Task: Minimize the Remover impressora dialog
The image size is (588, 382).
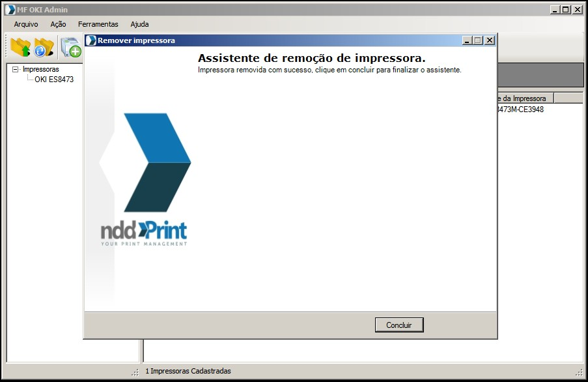Action: coord(468,40)
